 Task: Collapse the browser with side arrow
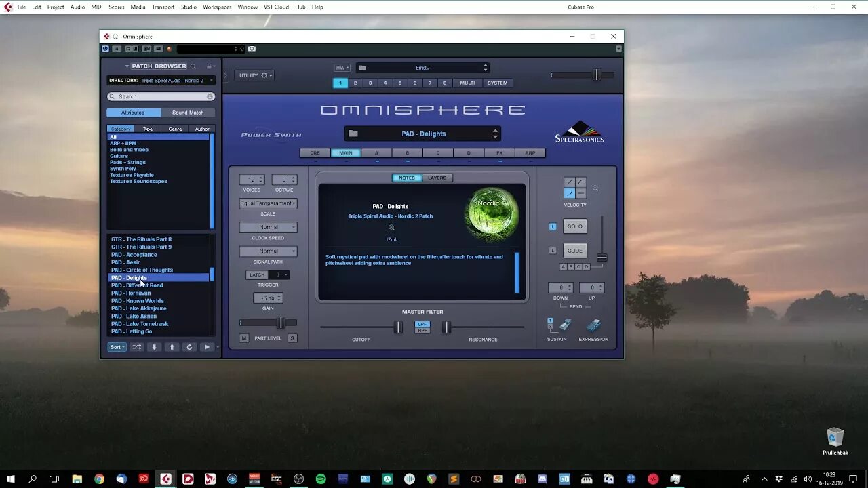click(x=225, y=75)
